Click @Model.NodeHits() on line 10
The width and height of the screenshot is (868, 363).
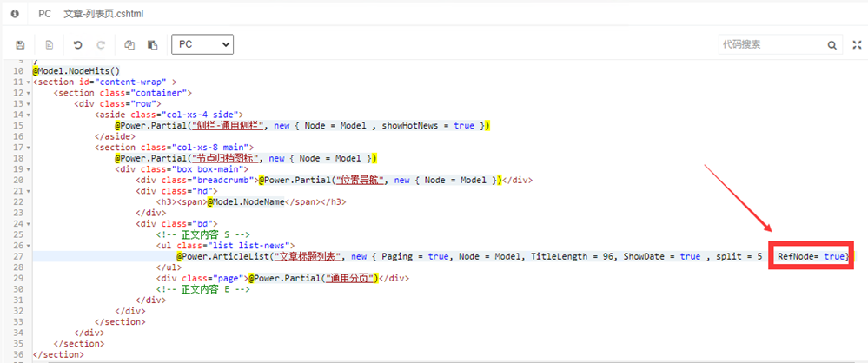[x=76, y=71]
